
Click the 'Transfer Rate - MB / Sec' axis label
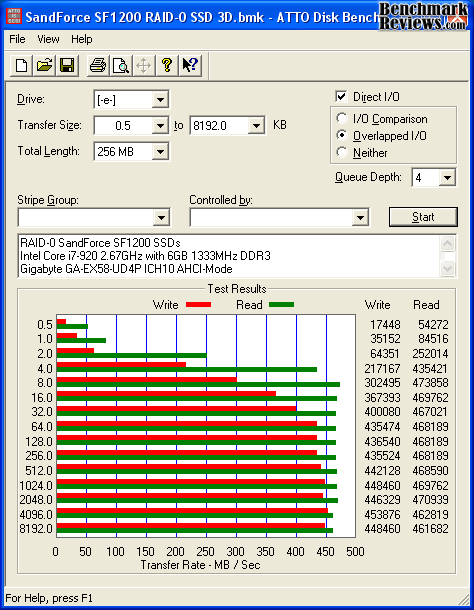[x=200, y=565]
